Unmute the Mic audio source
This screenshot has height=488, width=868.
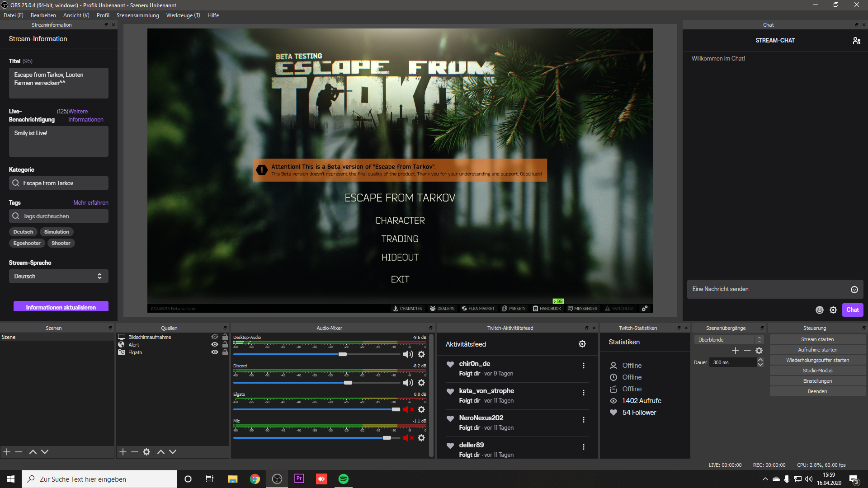[x=408, y=437]
